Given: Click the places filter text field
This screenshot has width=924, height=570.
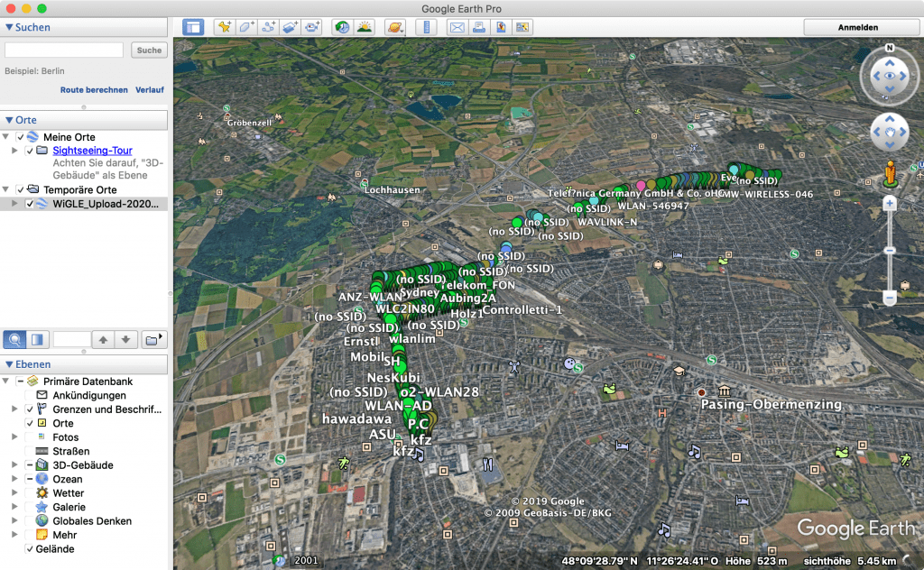Looking at the screenshot, I should (x=72, y=339).
